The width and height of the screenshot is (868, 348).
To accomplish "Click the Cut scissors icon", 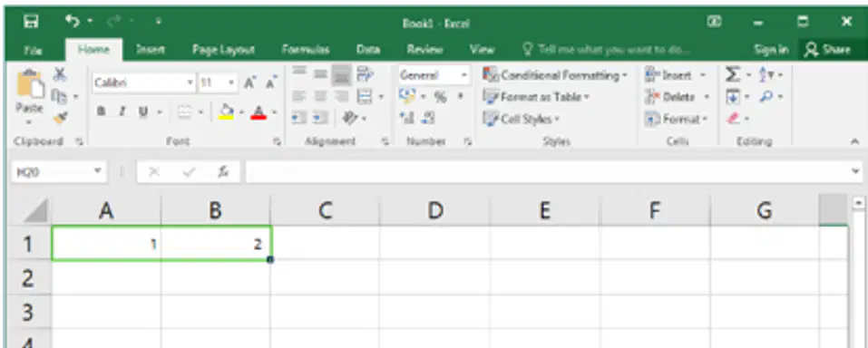I will 60,74.
